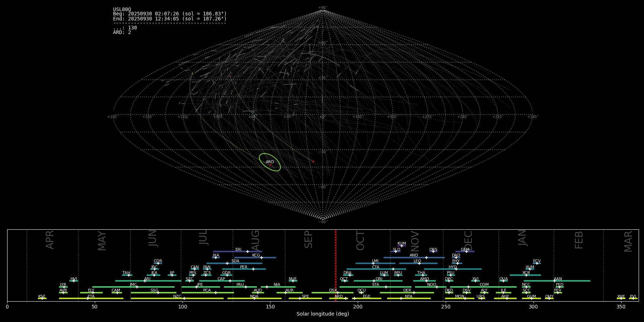Click the 'Beg: 20250930 02:07:26' header line
This screenshot has height=322, width=644.
point(170,14)
